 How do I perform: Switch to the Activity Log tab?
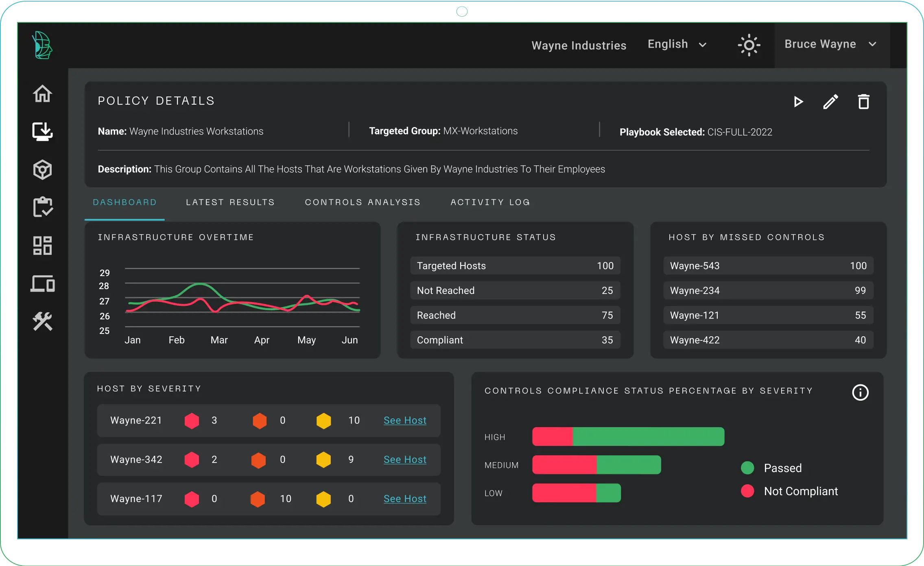coord(490,202)
